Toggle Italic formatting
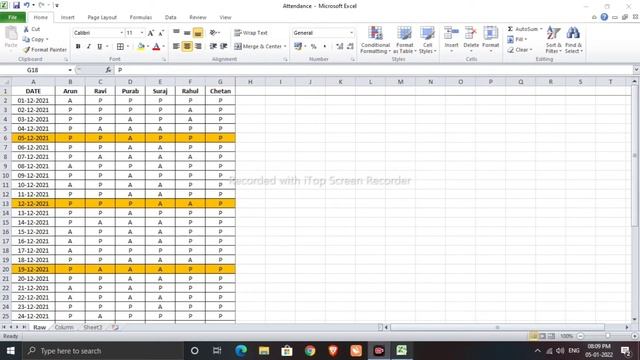The width and height of the screenshot is (640, 360). (89, 47)
